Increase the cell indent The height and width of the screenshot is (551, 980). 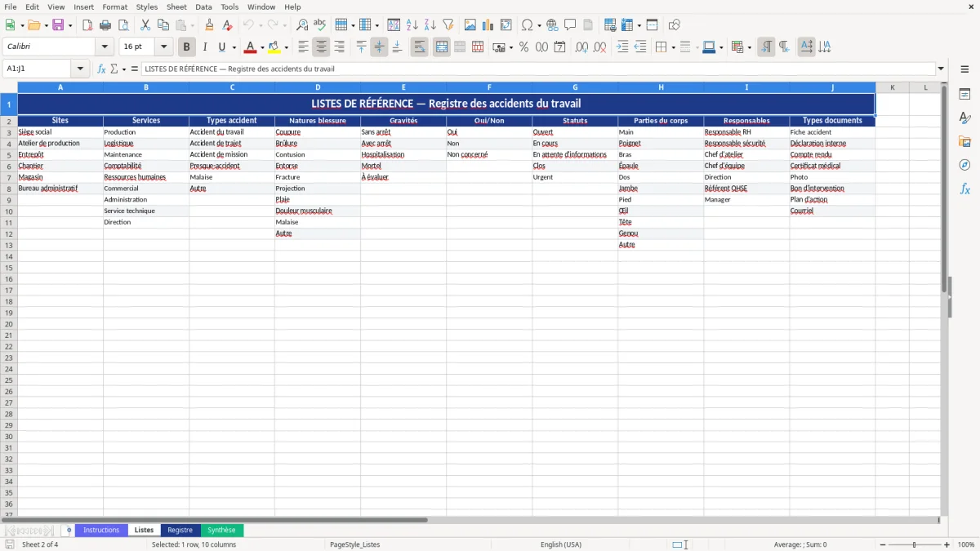point(622,47)
